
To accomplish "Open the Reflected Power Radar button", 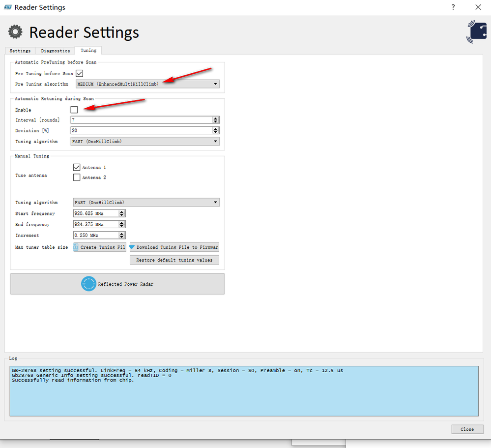I will pyautogui.click(x=117, y=284).
